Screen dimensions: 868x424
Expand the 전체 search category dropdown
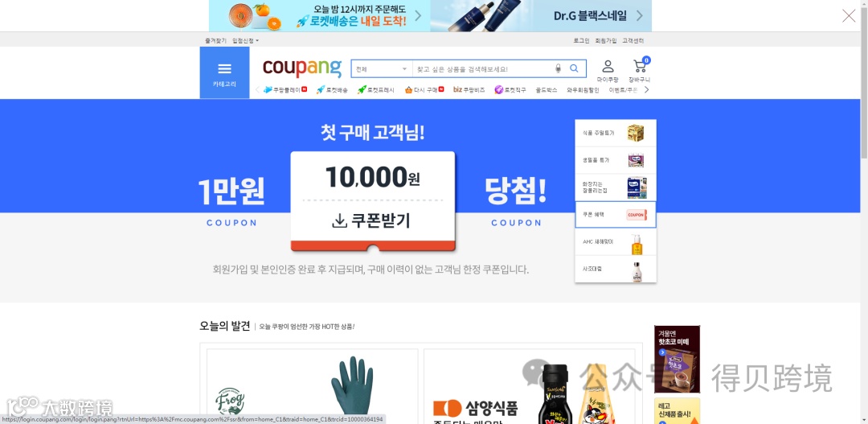pos(382,69)
